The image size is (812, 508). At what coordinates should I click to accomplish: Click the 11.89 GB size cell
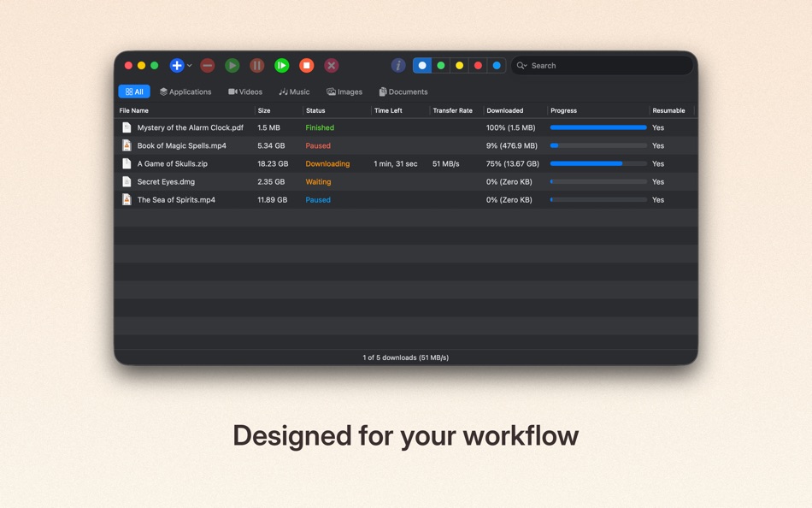point(273,199)
